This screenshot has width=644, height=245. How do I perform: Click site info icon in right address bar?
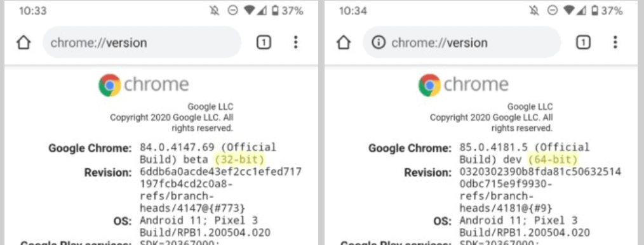(377, 43)
